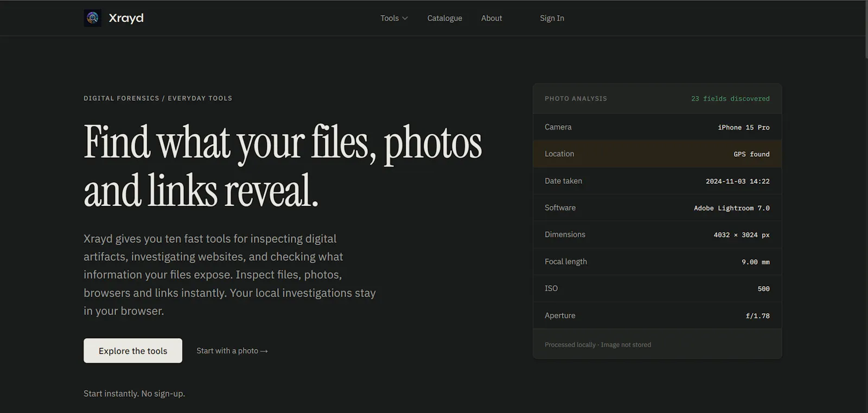Click the 2024-11-03 14:22 timestamp
Viewport: 868px width, 413px height.
[x=737, y=182]
